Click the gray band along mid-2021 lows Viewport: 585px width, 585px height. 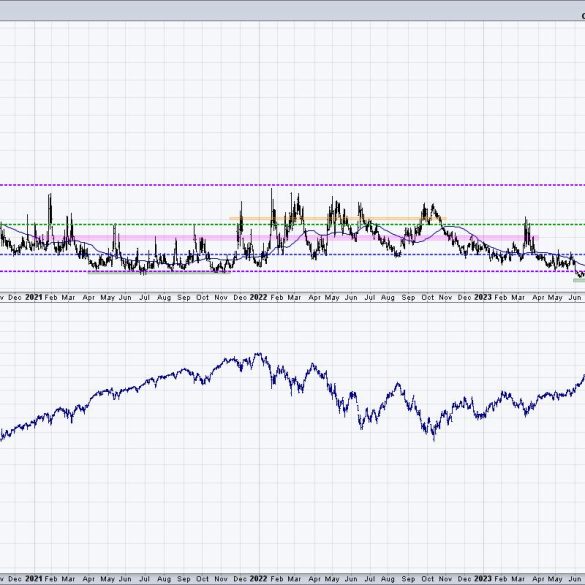[159, 272]
